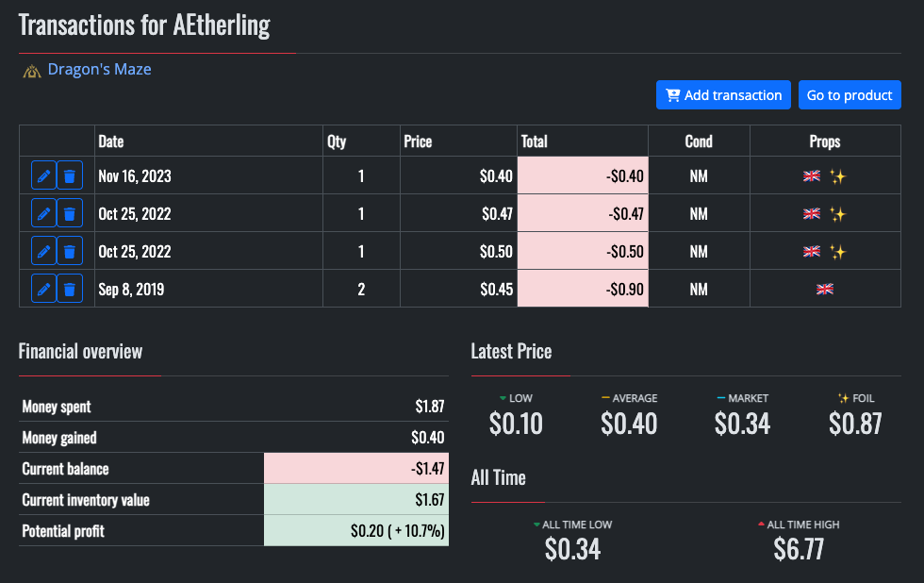924x583 pixels.
Task: Delete the Nov 16, 2023 transaction
Action: (x=70, y=175)
